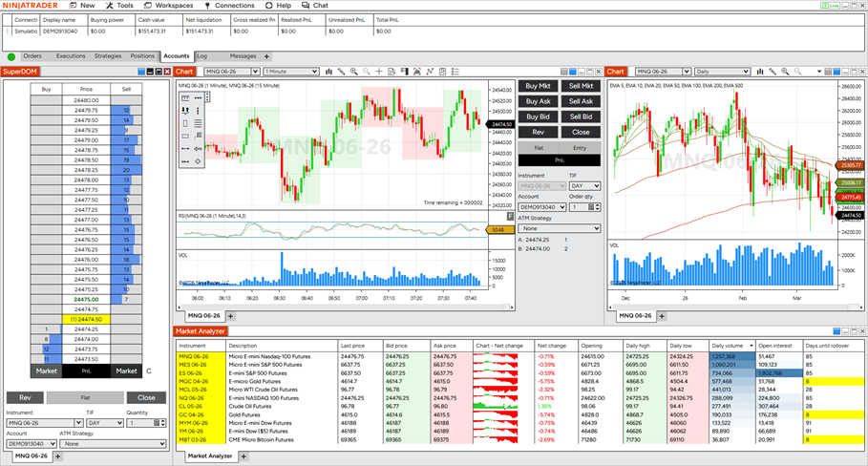Click SuperDOM Flat button
Viewport: 868px width, 466px height.
(x=85, y=397)
